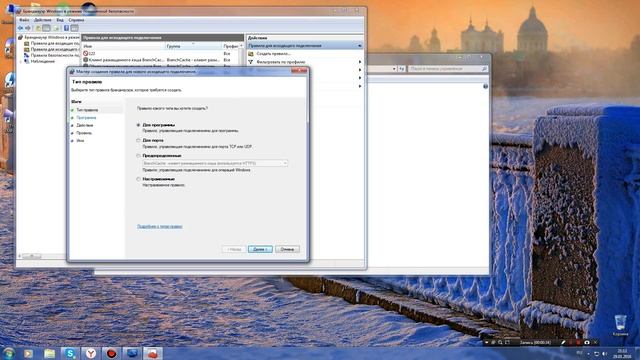Click the clock in the system tray
640x360 pixels.
point(622,353)
